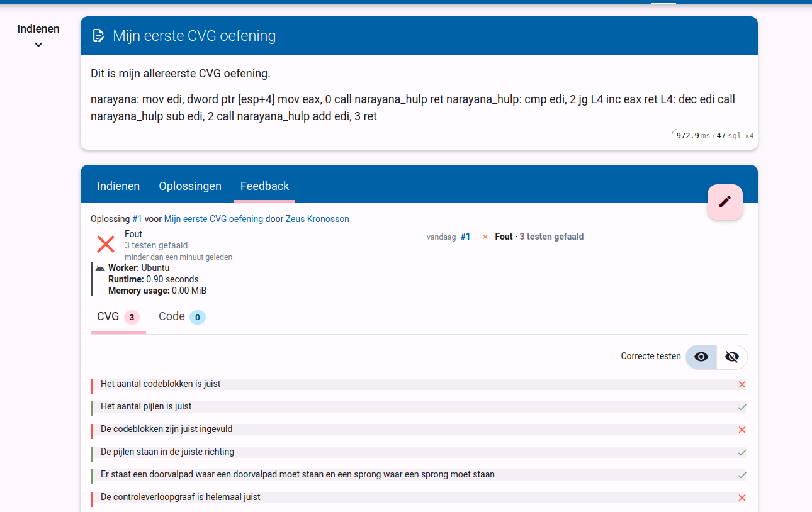This screenshot has height=512, width=812.
Task: Open the 'Mijn eerste CVG oefening' exercise link
Action: coord(213,218)
